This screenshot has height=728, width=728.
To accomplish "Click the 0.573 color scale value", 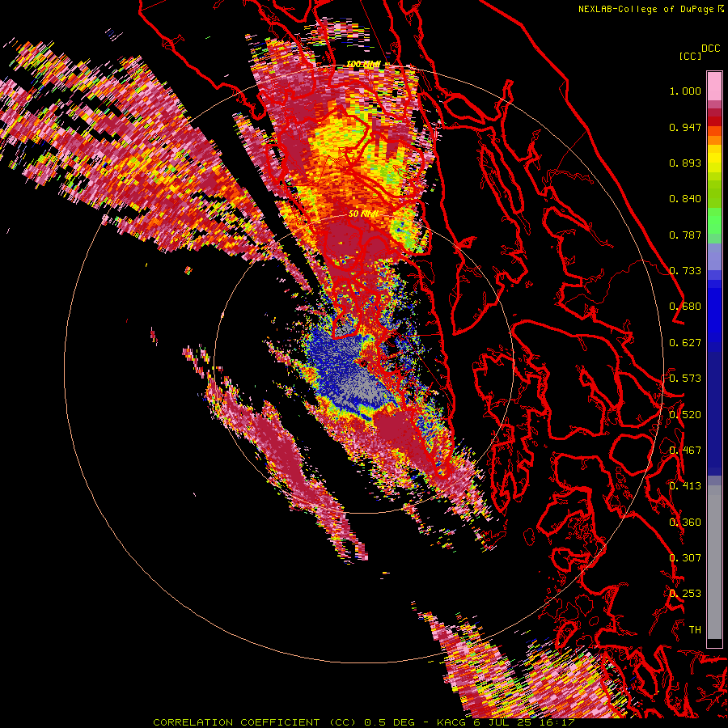I will [x=685, y=379].
